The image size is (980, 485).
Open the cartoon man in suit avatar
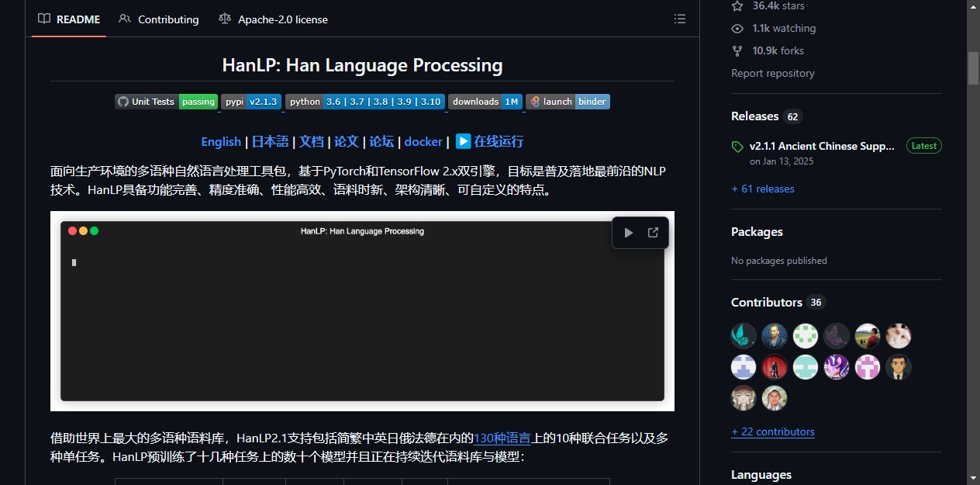tap(899, 367)
